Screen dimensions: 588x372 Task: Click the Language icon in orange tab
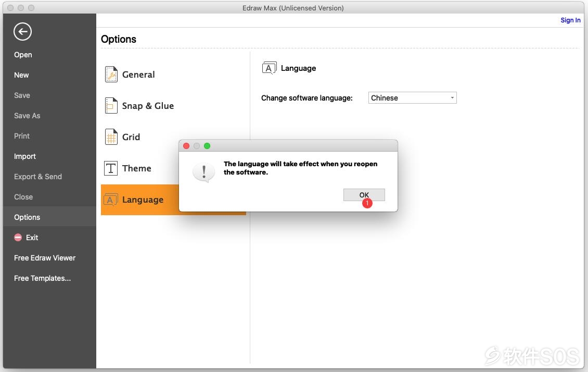coord(111,200)
